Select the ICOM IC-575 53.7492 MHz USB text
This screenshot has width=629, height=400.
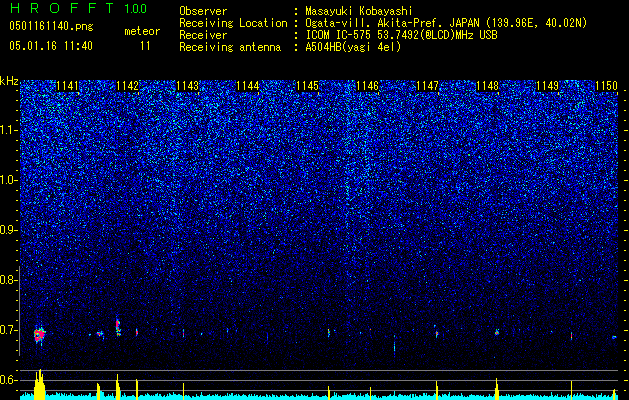point(401,35)
